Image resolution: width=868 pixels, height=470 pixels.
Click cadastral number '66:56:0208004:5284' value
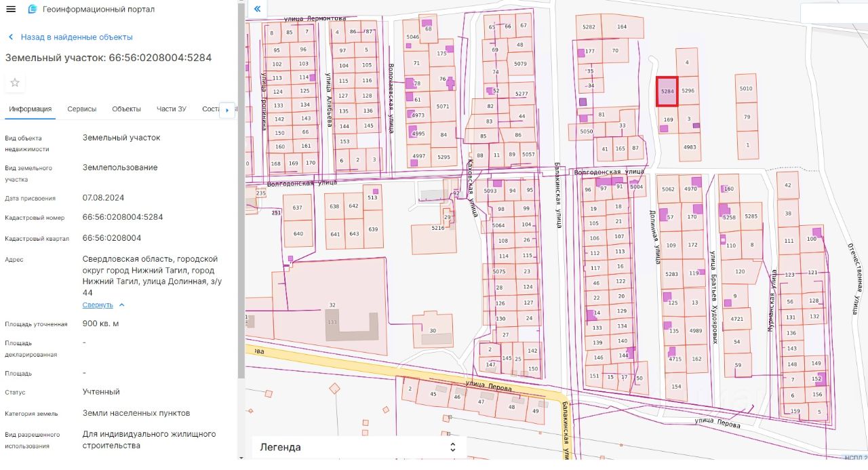pyautogui.click(x=123, y=217)
